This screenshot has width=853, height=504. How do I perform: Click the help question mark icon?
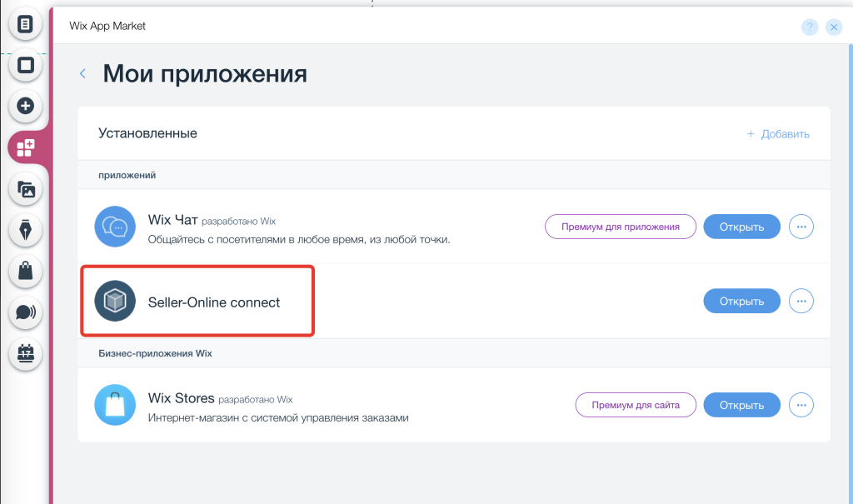click(x=810, y=27)
